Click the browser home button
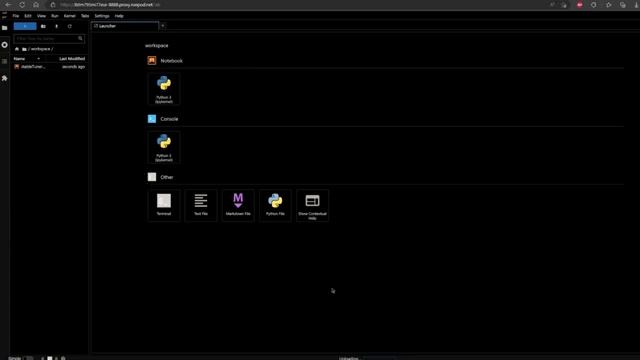Viewport: 640px width, 360px height. click(36, 5)
